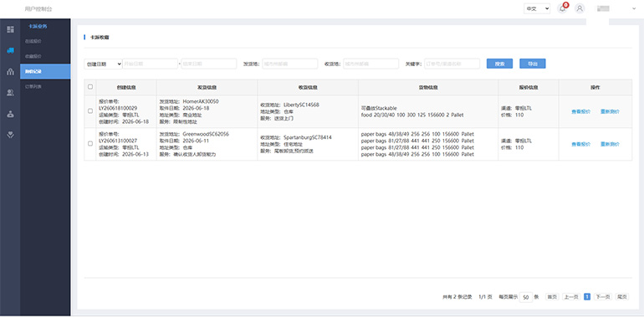Click pickup date 2026-06-11 in second row

tap(196, 141)
